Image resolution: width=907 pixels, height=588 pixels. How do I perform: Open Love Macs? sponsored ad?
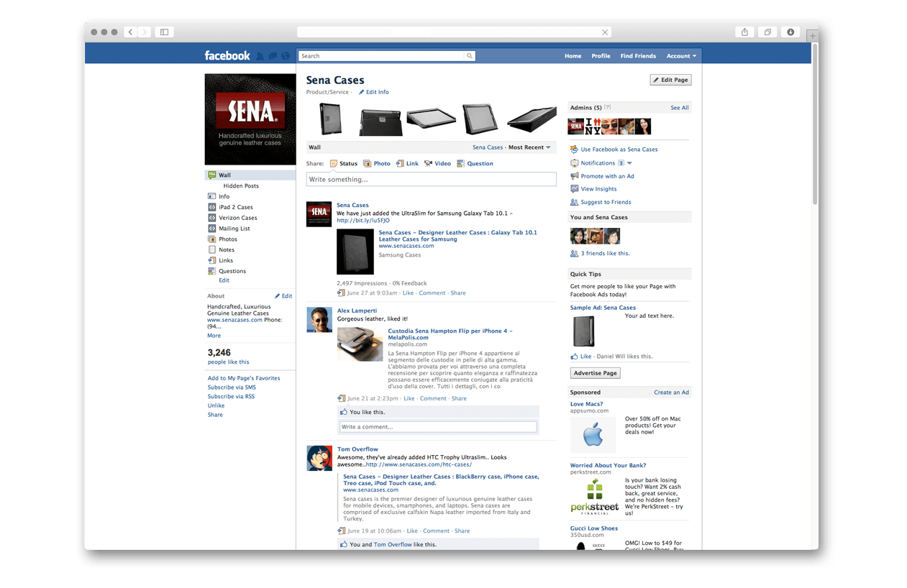tap(586, 404)
